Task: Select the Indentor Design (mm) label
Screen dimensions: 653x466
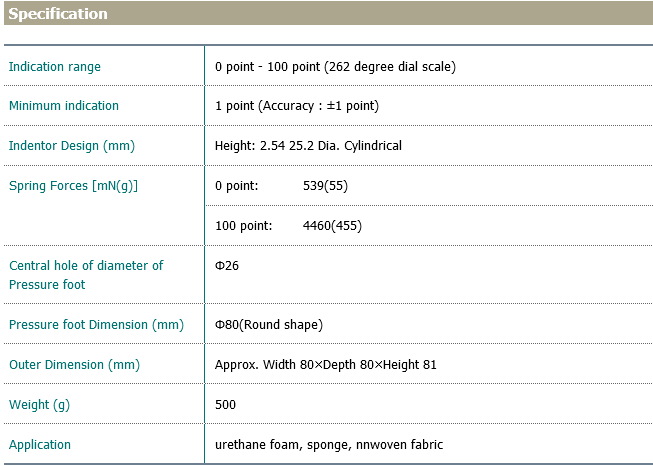Action: (x=72, y=146)
